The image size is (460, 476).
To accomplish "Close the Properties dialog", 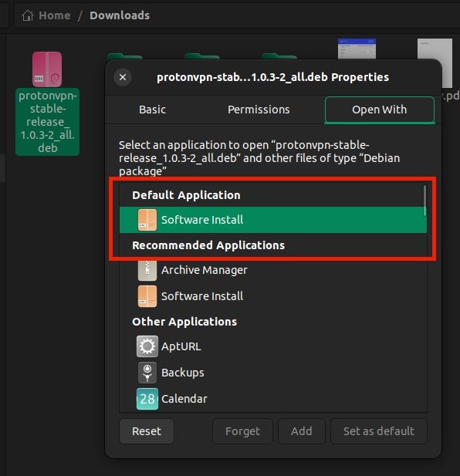I will pyautogui.click(x=123, y=77).
